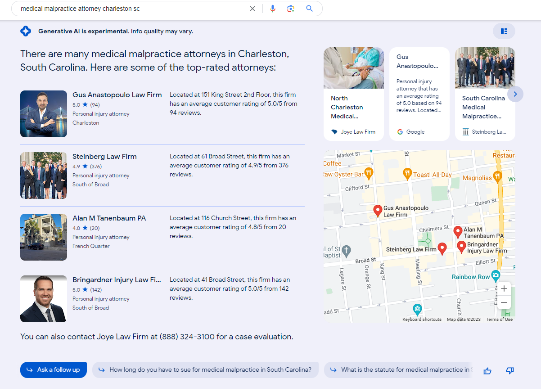This screenshot has width=541, height=392.
Task: Select Bringardner Injury Law Firm map pin
Action: 461,247
